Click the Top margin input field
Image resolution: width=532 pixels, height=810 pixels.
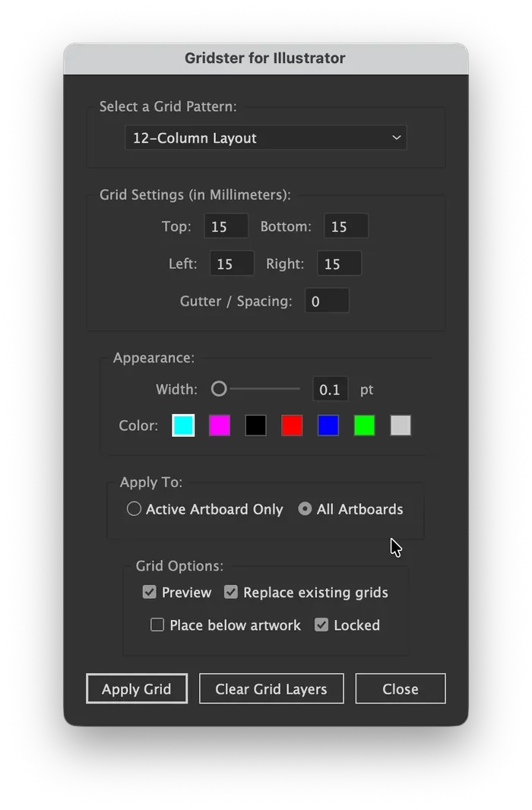[226, 226]
